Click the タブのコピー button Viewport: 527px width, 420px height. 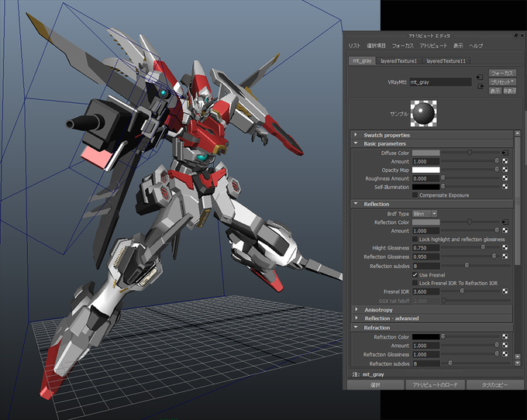(495, 384)
